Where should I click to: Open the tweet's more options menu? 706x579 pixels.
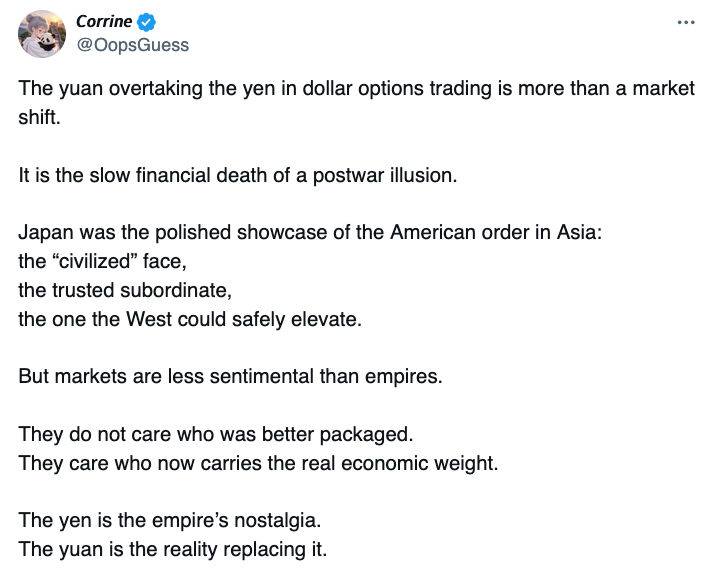[x=685, y=22]
